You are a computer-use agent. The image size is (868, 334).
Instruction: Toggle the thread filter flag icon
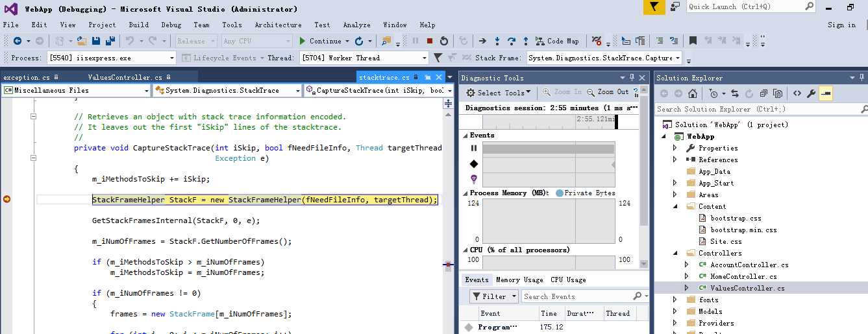tap(438, 58)
